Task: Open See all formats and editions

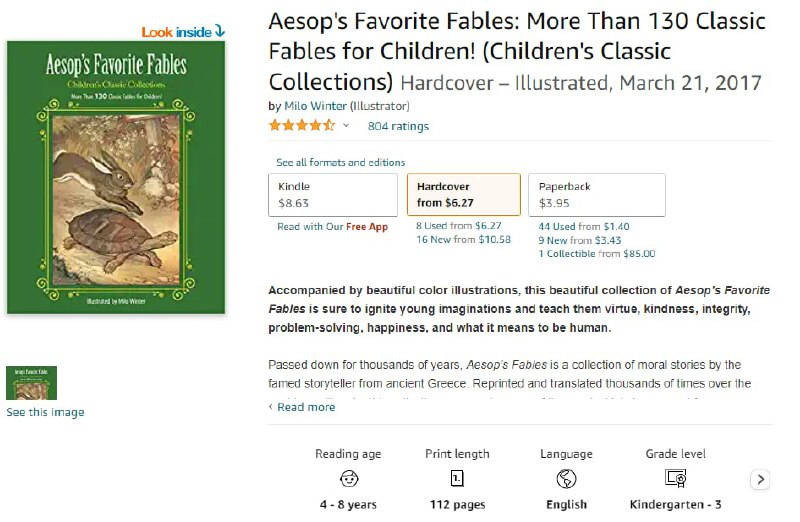Action: 341,163
